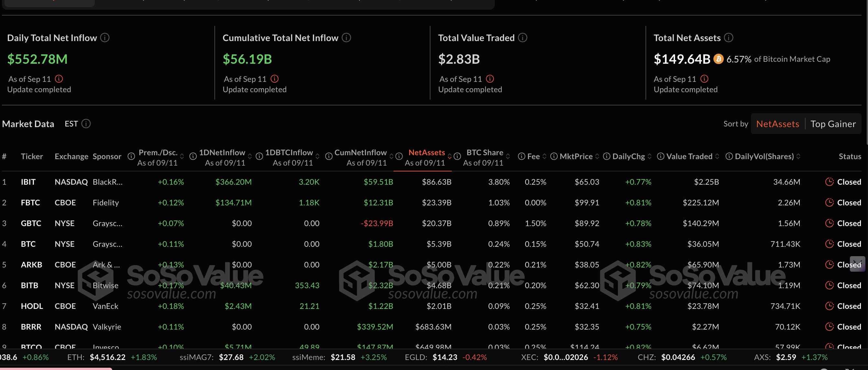Open info tooltip for Daily Total Net Inflow

click(x=105, y=38)
